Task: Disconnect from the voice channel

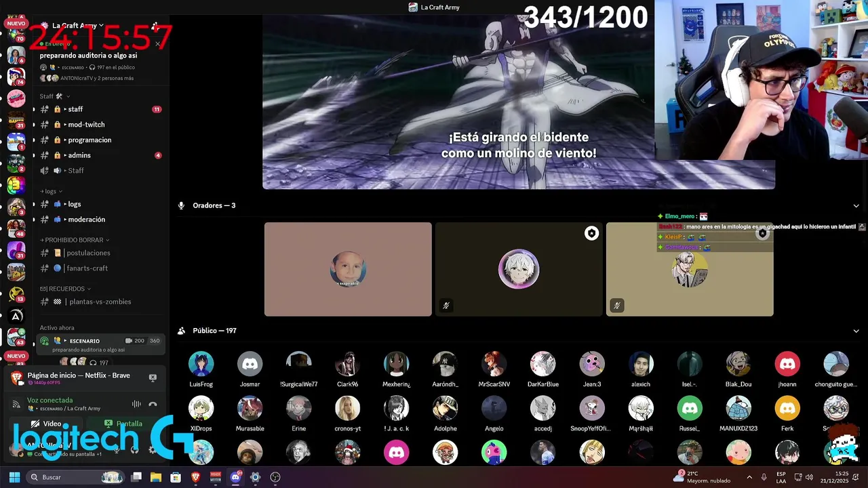Action: pos(153,404)
